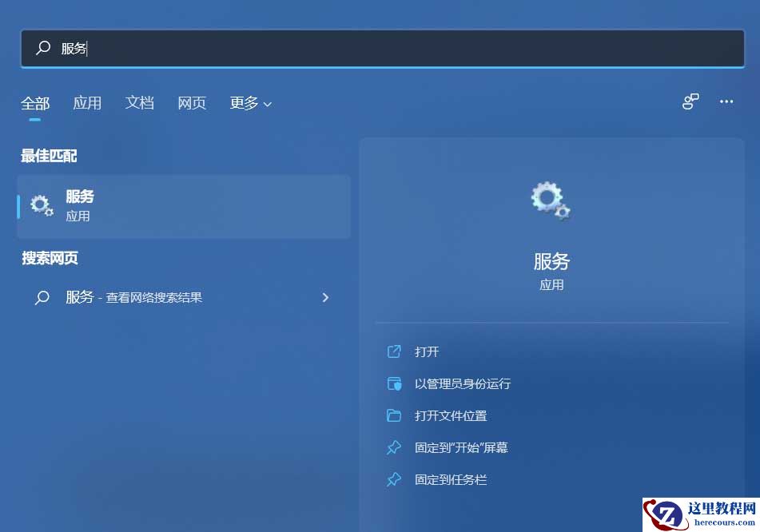Expand the 更多 dropdown chevron
This screenshot has width=760, height=532.
pos(266,104)
